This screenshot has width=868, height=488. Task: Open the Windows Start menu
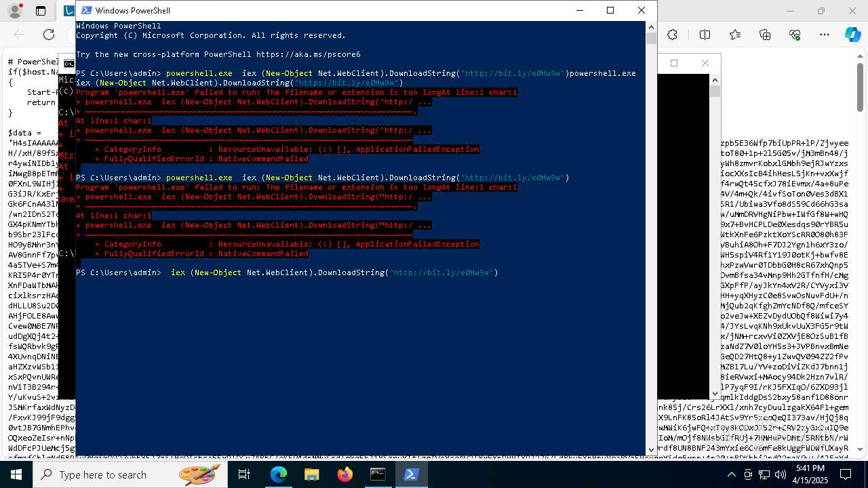point(16,474)
